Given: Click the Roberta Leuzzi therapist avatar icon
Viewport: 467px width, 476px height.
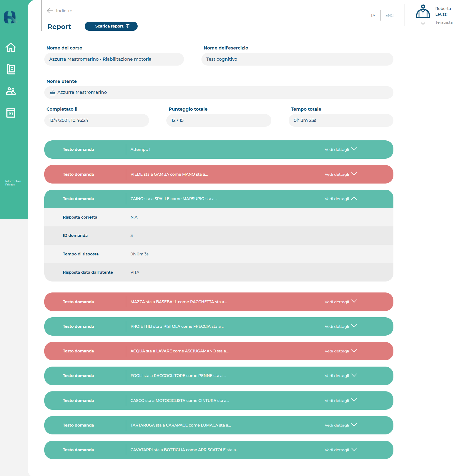Looking at the screenshot, I should click(423, 11).
